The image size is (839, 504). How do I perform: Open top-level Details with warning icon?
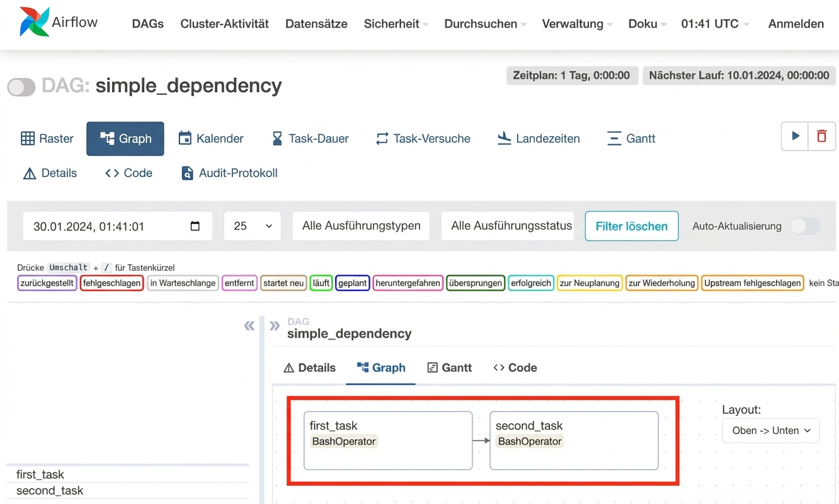click(x=50, y=173)
